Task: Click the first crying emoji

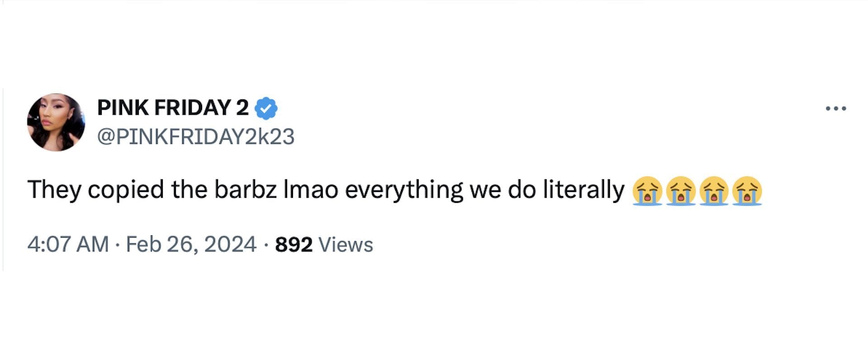Action: click(x=647, y=191)
